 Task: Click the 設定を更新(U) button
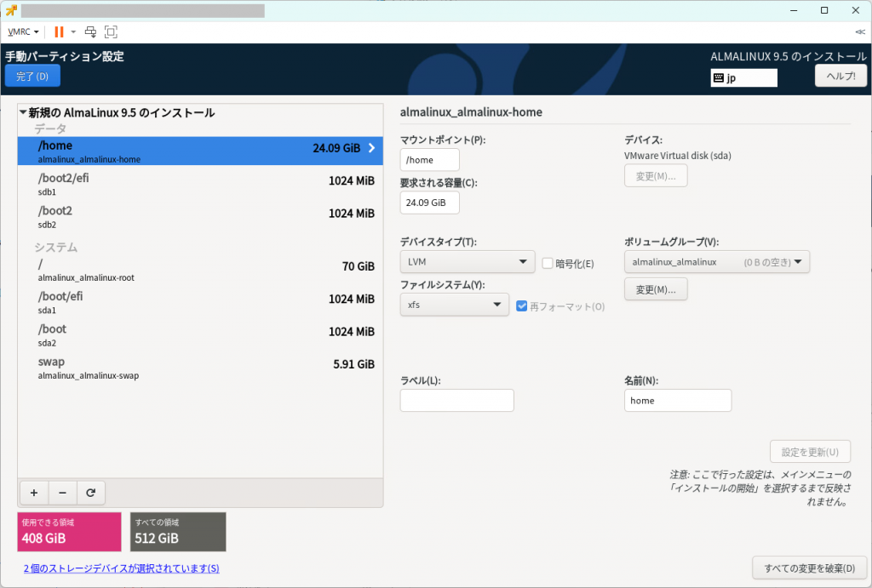pyautogui.click(x=810, y=452)
